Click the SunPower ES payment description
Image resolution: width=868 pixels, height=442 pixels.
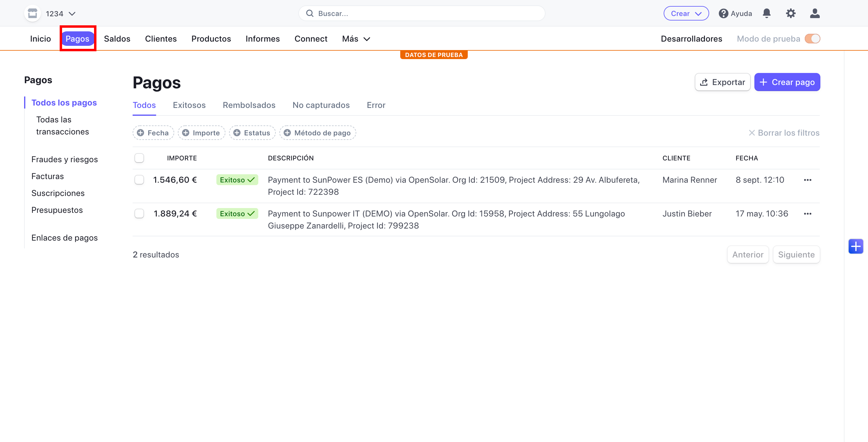(454, 186)
